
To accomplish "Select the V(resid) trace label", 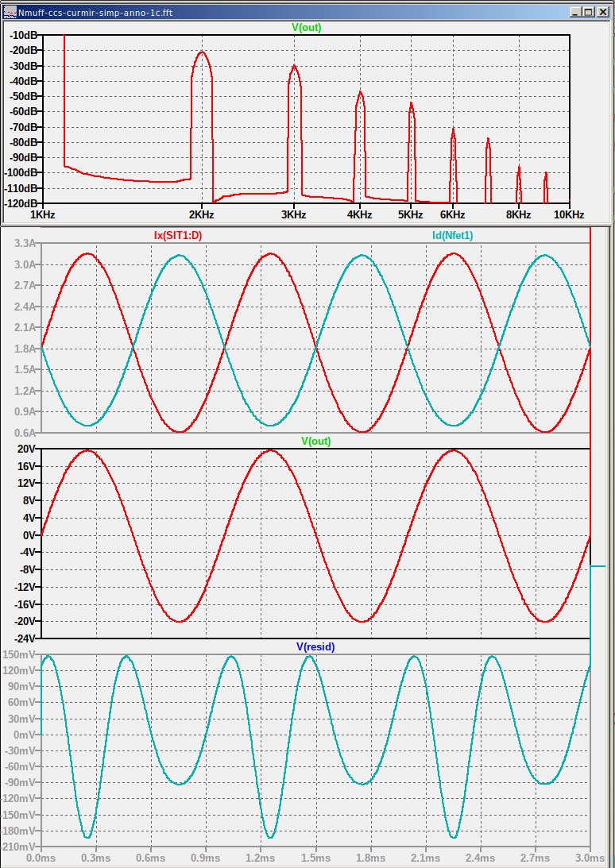I will [315, 646].
